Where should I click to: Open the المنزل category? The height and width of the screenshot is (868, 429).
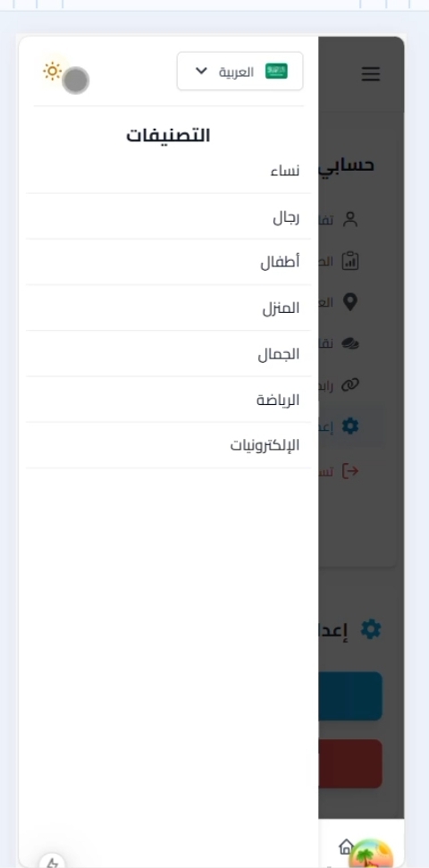tap(168, 308)
